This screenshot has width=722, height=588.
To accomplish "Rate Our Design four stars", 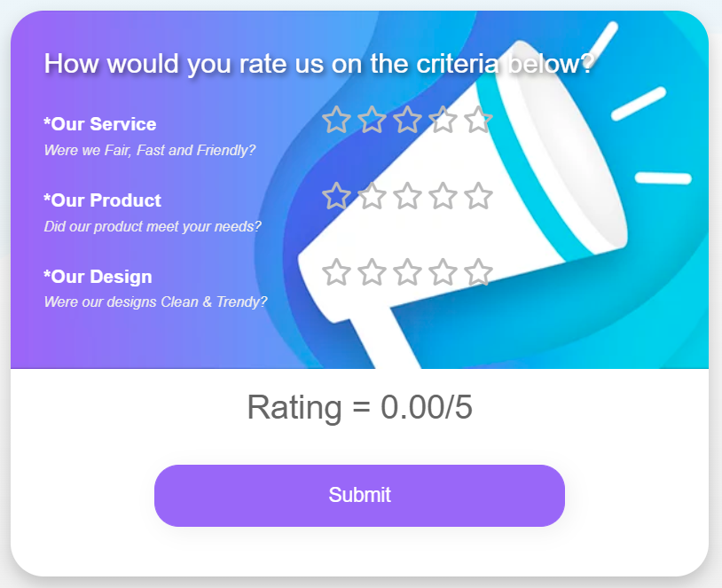I will (x=443, y=272).
